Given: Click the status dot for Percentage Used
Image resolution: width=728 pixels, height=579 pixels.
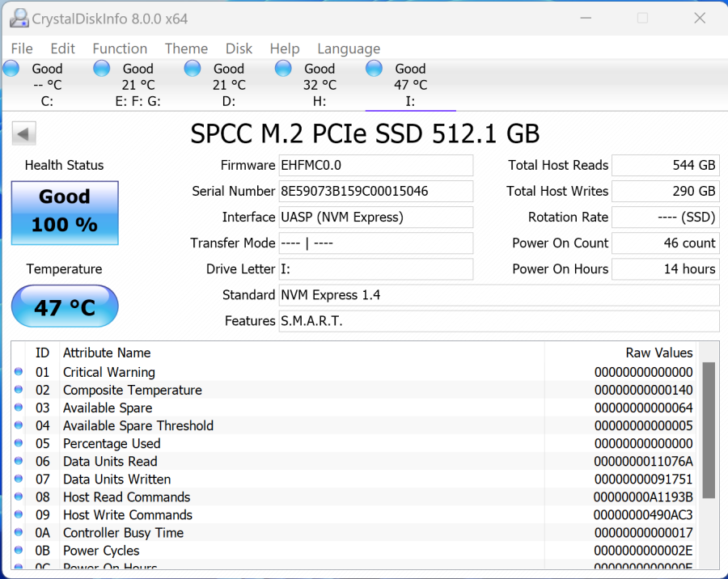Looking at the screenshot, I should [x=19, y=442].
